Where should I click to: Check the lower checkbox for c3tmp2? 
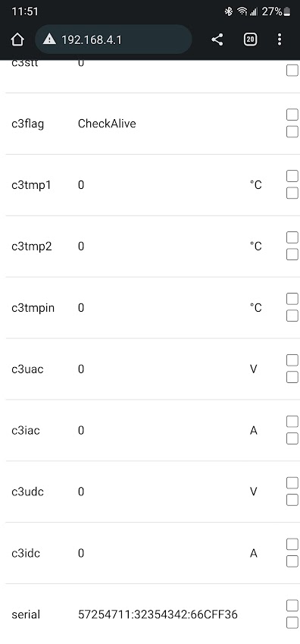(292, 255)
